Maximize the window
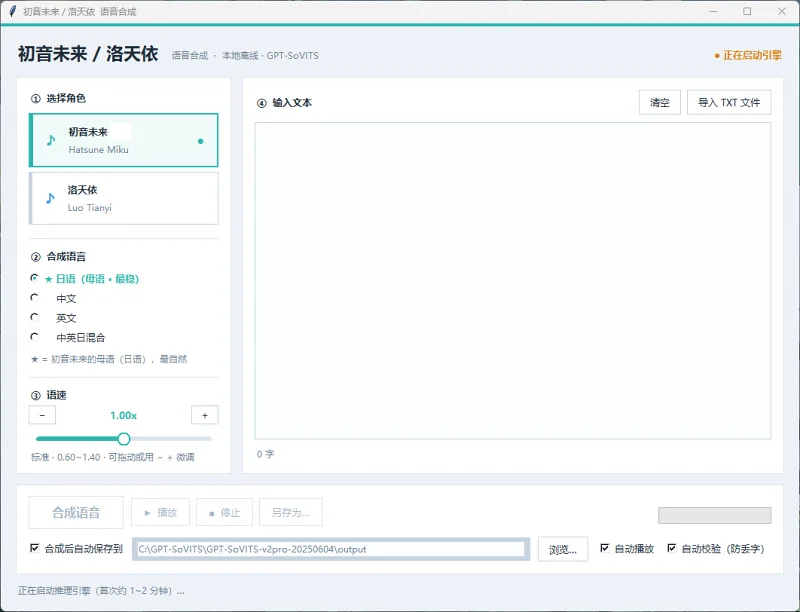 747,11
